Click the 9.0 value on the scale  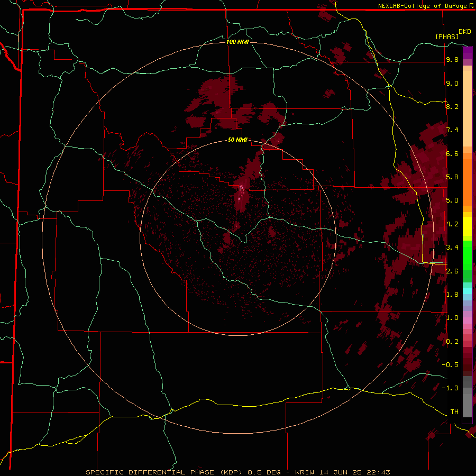tap(452, 83)
